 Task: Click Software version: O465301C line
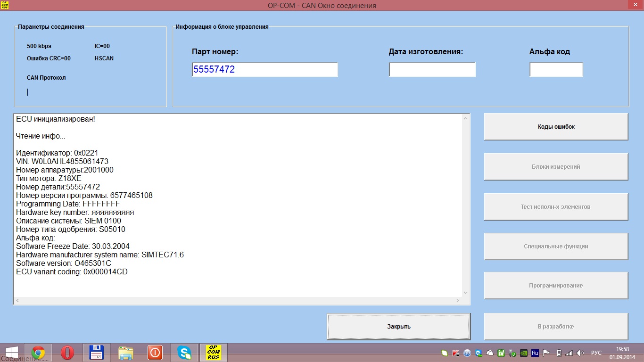click(64, 263)
